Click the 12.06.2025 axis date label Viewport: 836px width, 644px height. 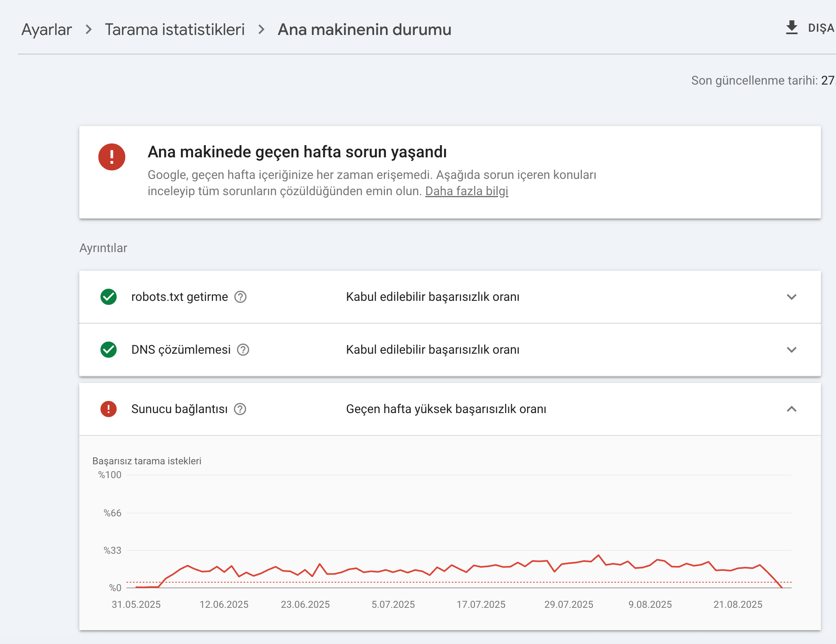pyautogui.click(x=224, y=605)
